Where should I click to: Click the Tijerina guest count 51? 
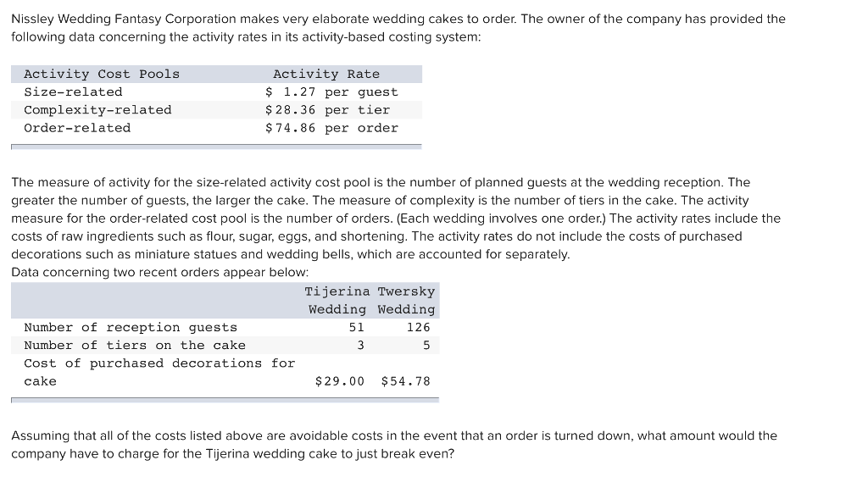(357, 328)
